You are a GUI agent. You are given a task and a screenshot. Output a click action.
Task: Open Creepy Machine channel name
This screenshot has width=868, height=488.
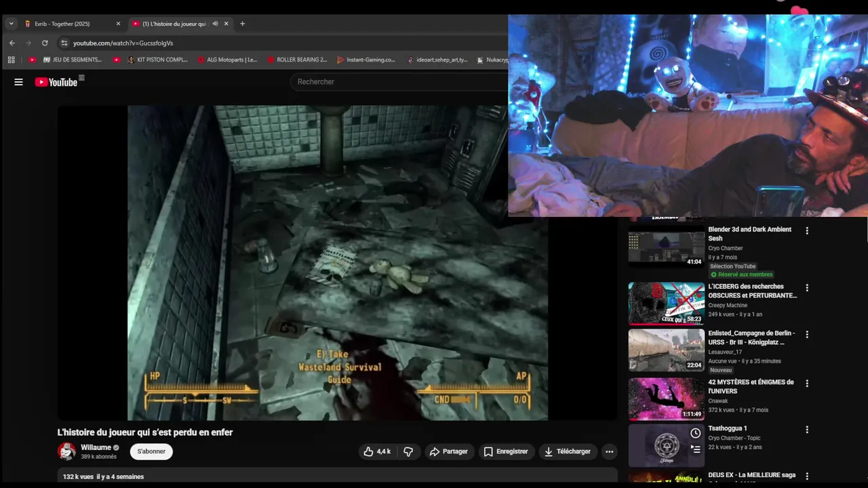pyautogui.click(x=728, y=305)
